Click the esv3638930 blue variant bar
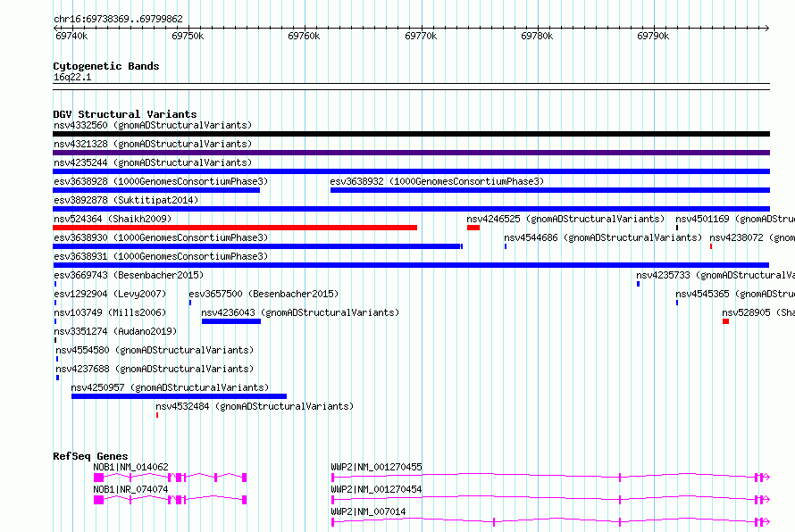This screenshot has height=532, width=795. click(x=257, y=246)
